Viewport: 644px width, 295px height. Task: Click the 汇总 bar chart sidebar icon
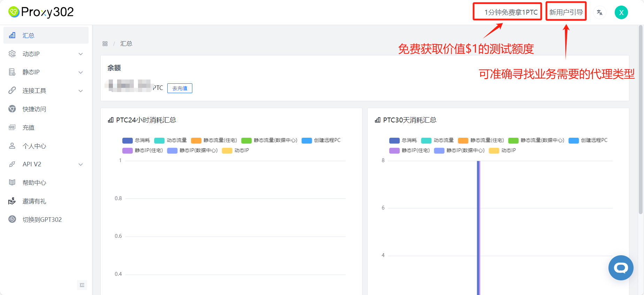click(12, 35)
